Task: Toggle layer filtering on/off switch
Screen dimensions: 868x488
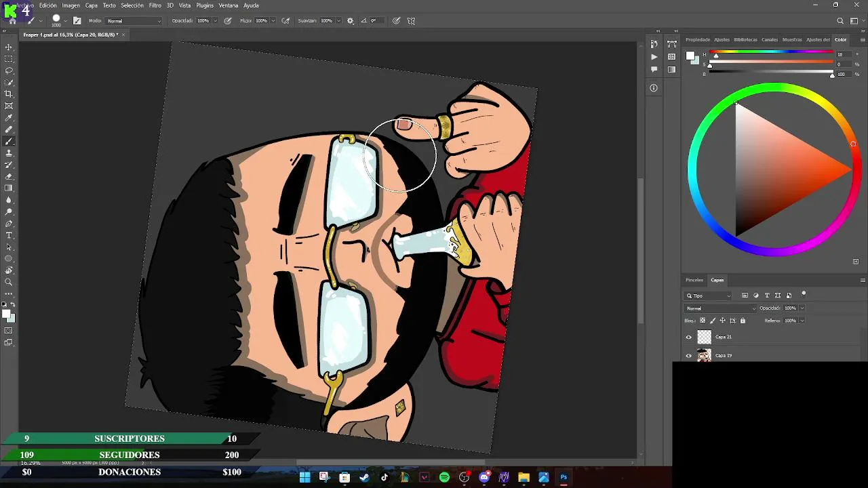Action: point(804,294)
